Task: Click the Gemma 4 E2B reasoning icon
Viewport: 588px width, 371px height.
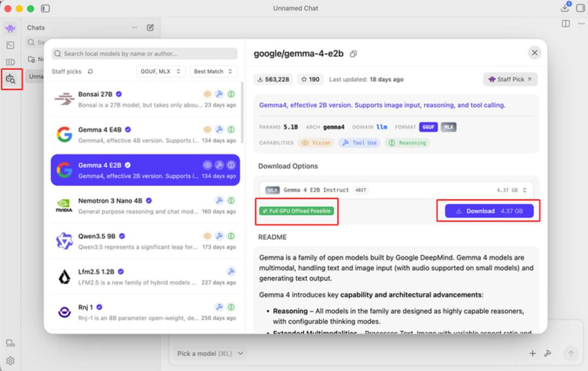Action: point(231,165)
